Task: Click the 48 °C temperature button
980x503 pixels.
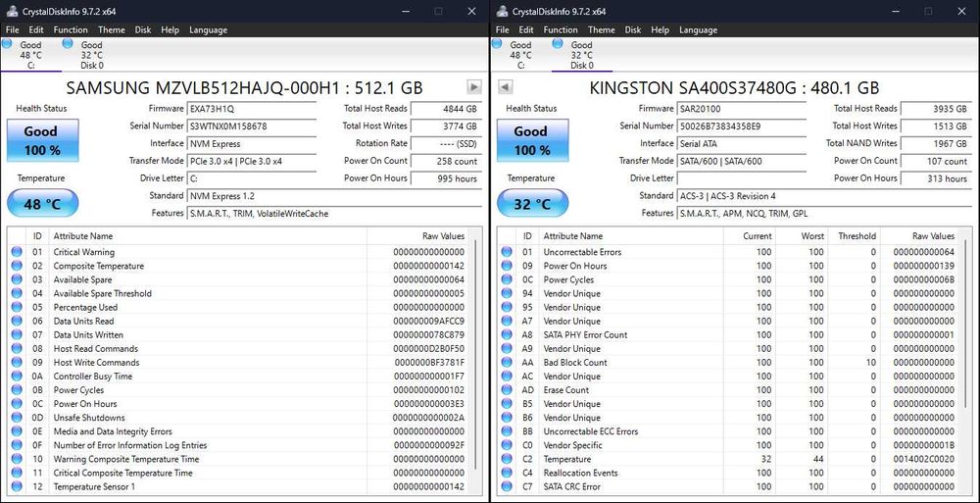Action: pyautogui.click(x=42, y=205)
